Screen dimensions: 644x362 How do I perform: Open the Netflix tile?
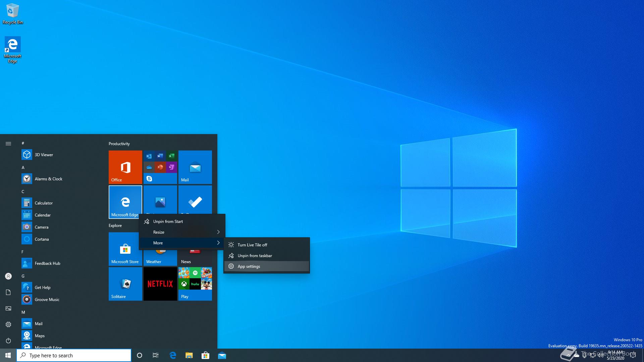[160, 284]
